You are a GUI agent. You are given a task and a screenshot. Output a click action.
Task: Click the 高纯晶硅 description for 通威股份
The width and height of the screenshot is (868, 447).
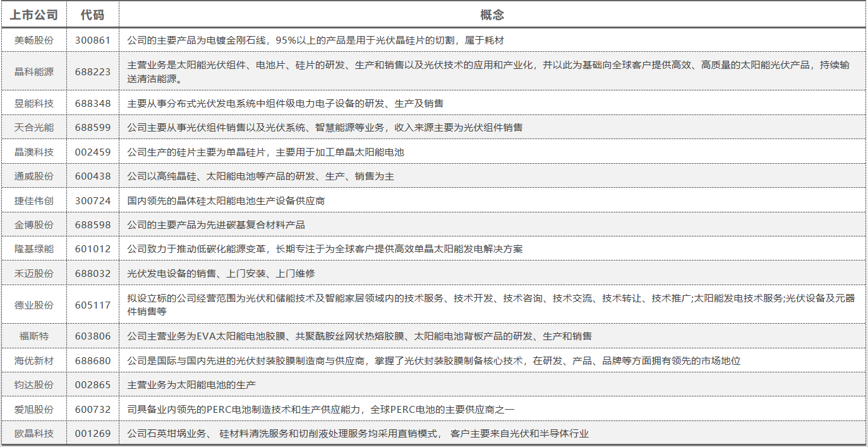260,176
